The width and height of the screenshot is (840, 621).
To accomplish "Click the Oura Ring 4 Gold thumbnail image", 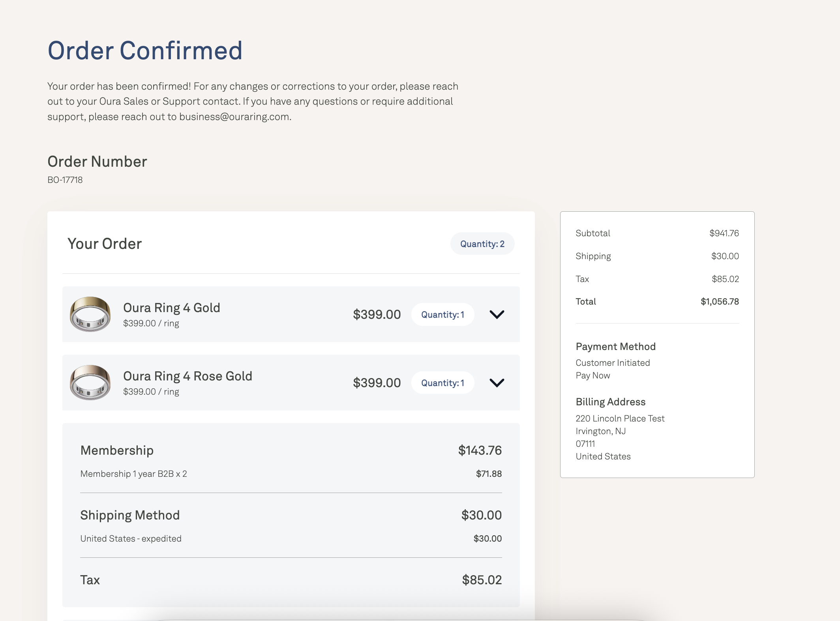I will [90, 314].
